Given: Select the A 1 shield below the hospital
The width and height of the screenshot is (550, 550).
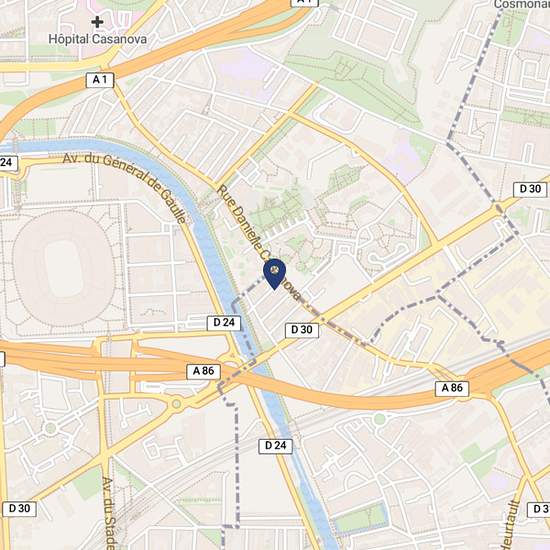Looking at the screenshot, I should click(x=100, y=80).
